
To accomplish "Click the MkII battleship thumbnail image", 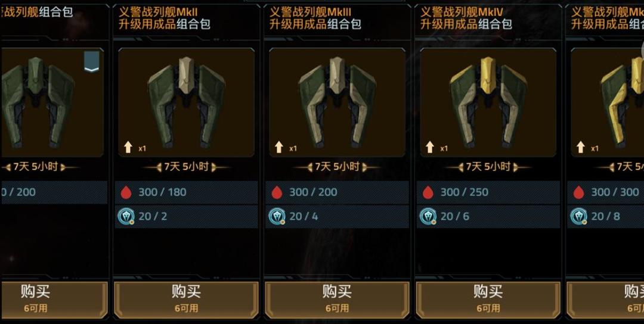I will pyautogui.click(x=186, y=102).
